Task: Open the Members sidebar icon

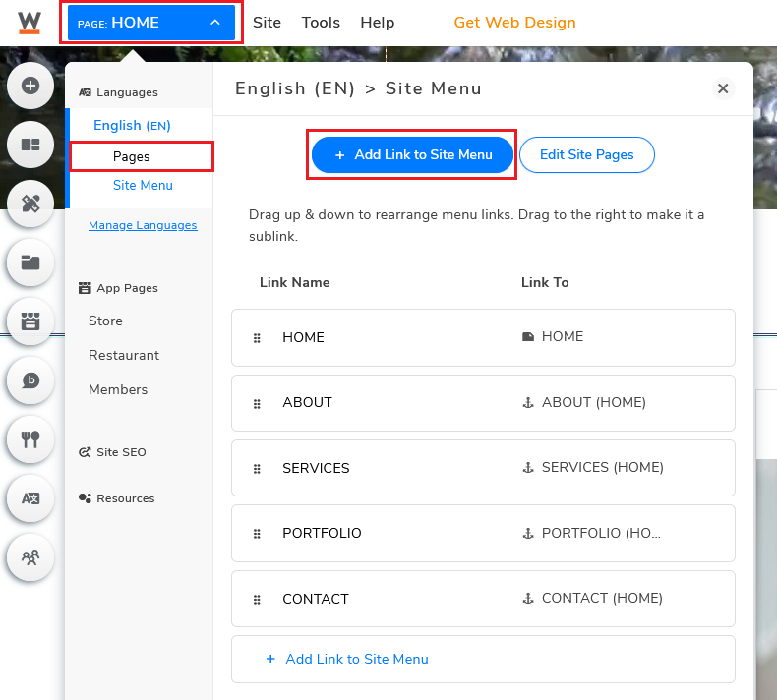Action: point(30,557)
